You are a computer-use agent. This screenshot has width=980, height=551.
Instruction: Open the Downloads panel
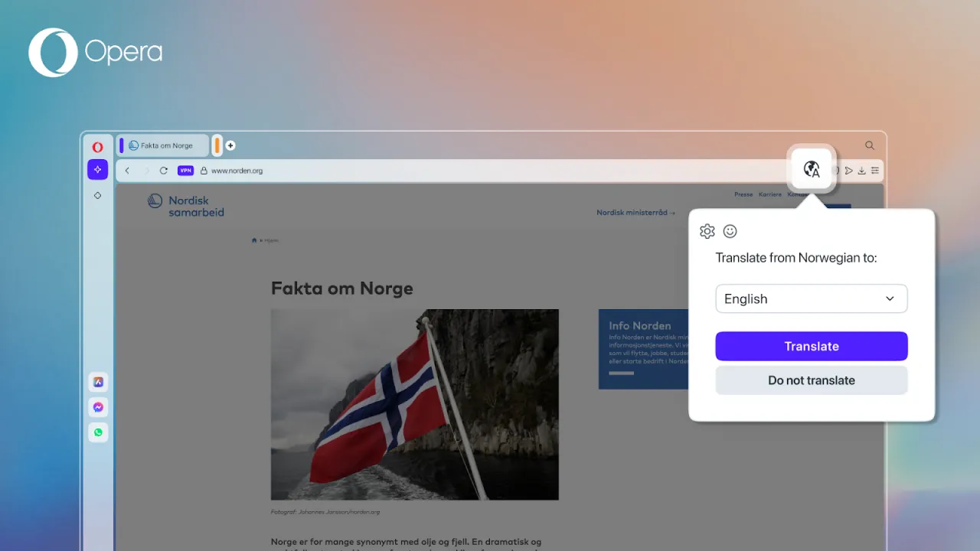click(862, 170)
